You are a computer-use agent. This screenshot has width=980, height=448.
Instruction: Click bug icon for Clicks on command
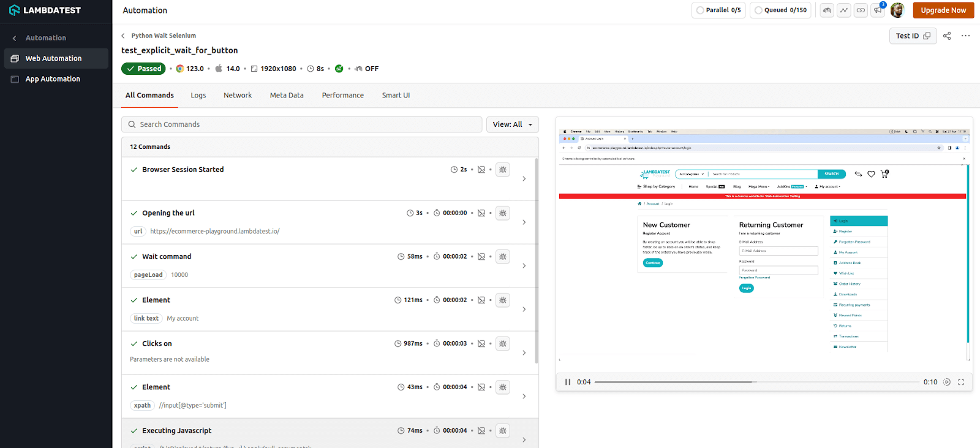click(503, 344)
